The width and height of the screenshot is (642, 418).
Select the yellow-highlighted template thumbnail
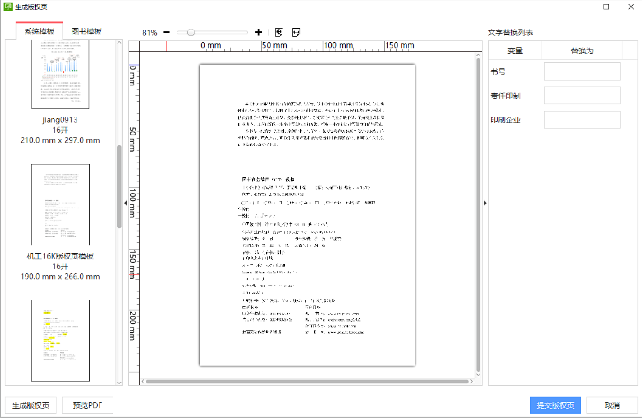pos(59,335)
